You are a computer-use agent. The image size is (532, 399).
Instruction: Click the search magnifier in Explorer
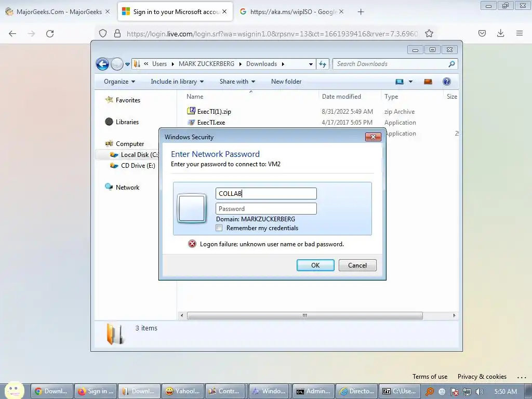pos(451,64)
